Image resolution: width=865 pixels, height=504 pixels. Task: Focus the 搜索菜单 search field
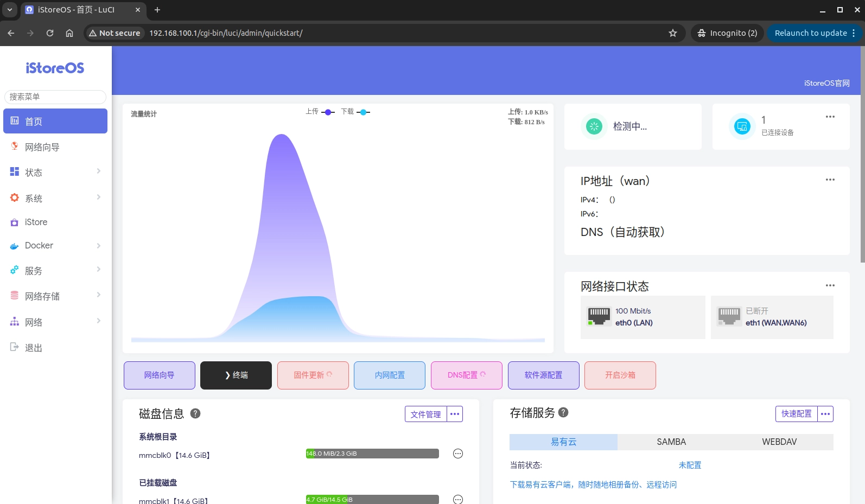pyautogui.click(x=55, y=97)
